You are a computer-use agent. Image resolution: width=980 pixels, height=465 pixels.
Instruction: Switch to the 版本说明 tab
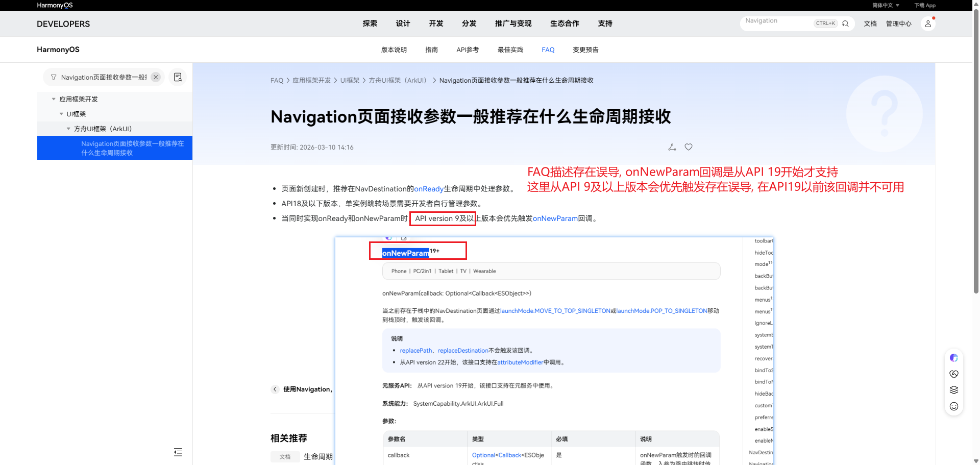pyautogui.click(x=394, y=50)
